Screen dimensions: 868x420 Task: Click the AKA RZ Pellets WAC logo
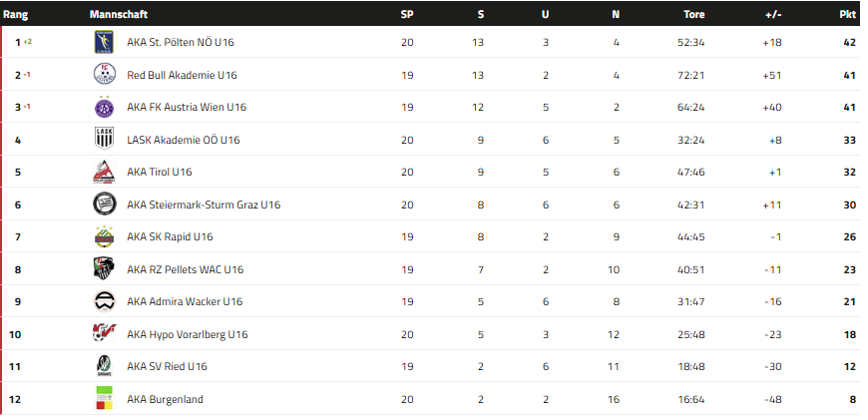click(x=104, y=269)
